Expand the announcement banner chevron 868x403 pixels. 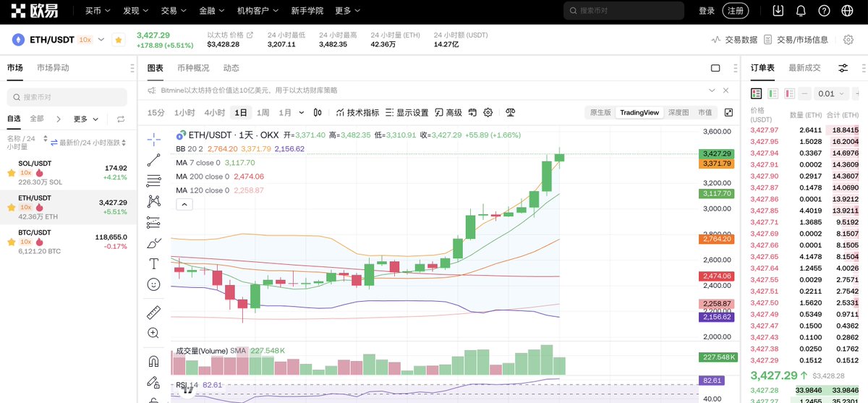pos(712,90)
